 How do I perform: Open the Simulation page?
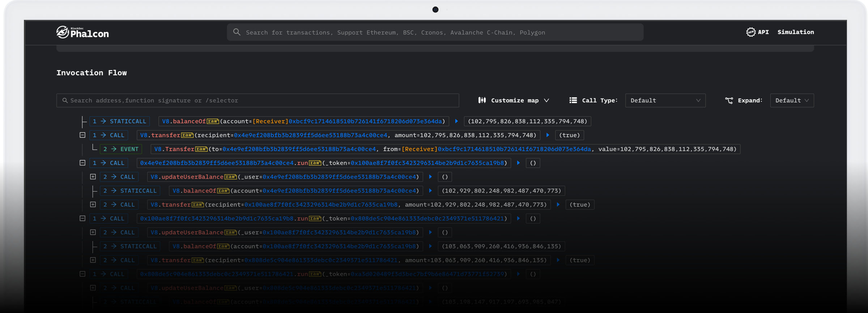(x=796, y=32)
